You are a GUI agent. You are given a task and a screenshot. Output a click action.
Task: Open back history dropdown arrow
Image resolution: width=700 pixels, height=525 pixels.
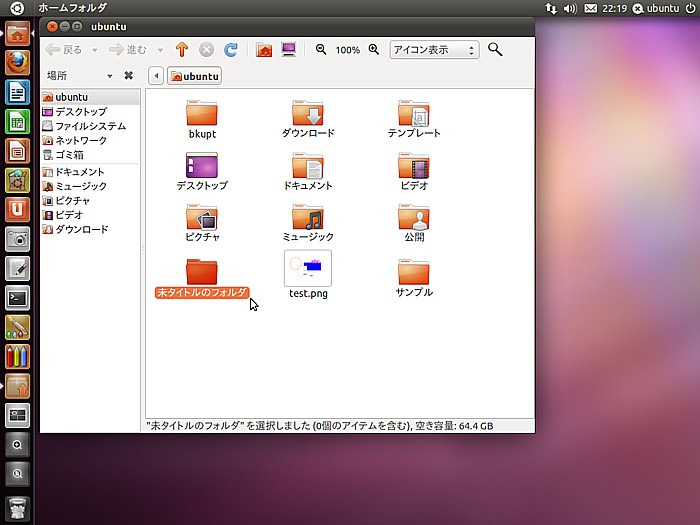point(95,50)
